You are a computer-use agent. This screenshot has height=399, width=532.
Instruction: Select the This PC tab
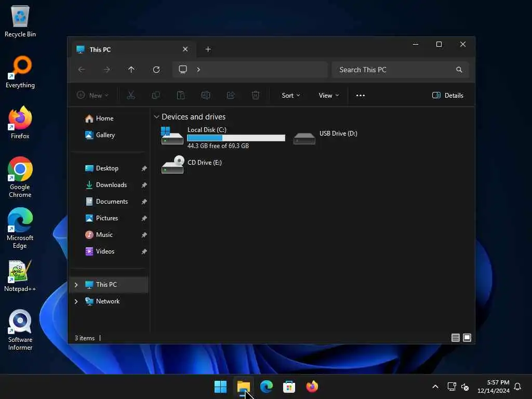[132, 49]
